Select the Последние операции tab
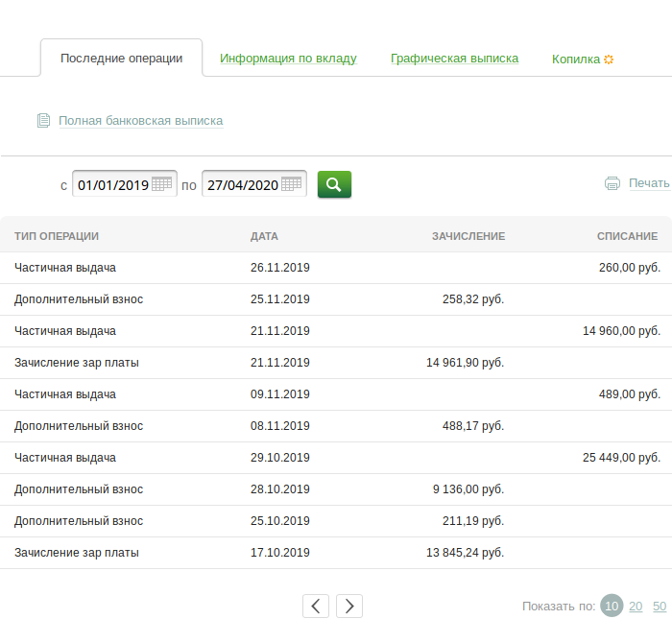The image size is (672, 643). pyautogui.click(x=121, y=58)
